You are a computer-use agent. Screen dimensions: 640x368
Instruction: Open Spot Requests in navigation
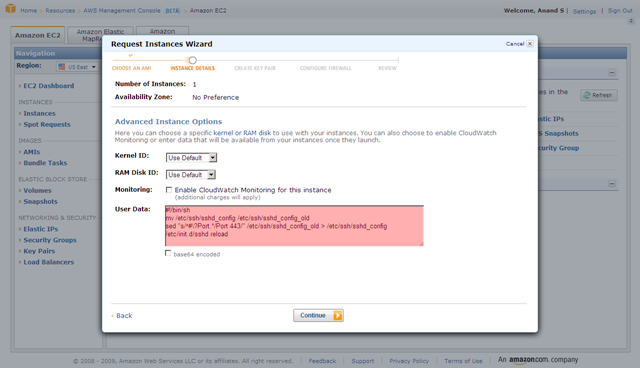(x=47, y=124)
